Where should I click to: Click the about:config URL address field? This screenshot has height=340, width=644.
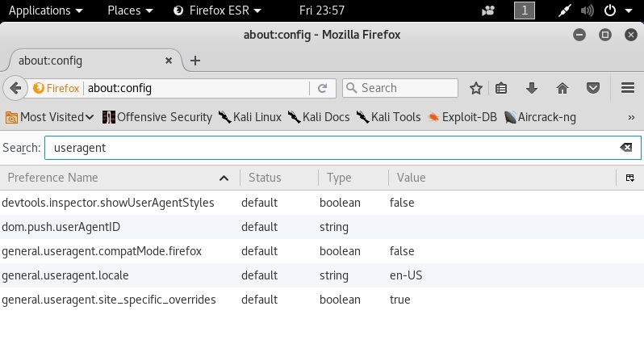point(197,88)
